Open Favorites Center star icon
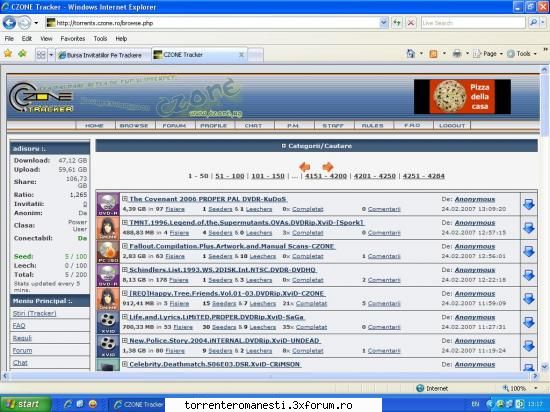The height and width of the screenshot is (412, 550). point(8,54)
